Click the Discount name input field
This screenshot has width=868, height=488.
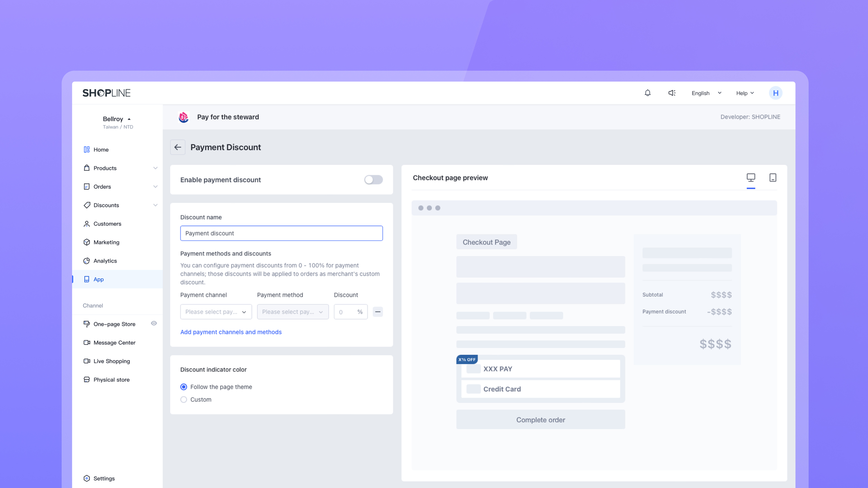(281, 233)
